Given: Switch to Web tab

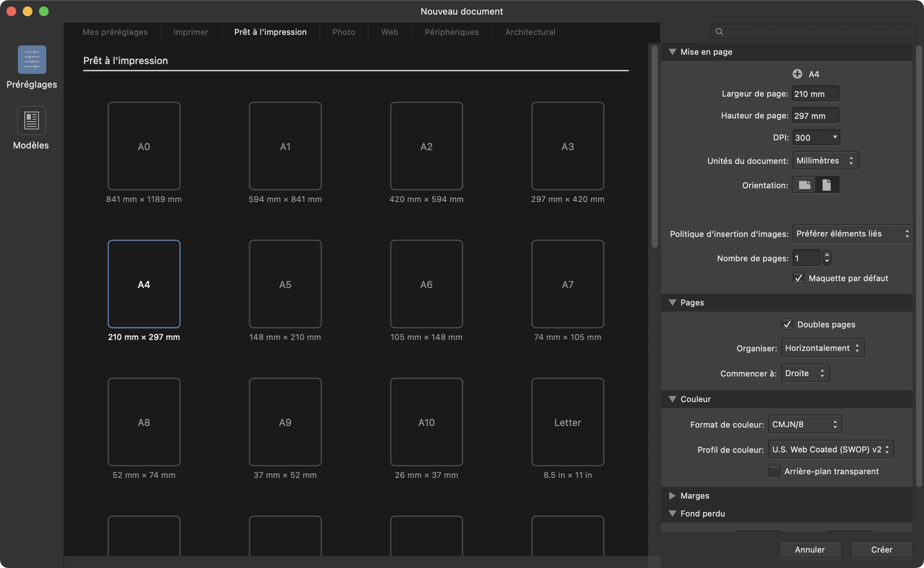Looking at the screenshot, I should tap(390, 32).
